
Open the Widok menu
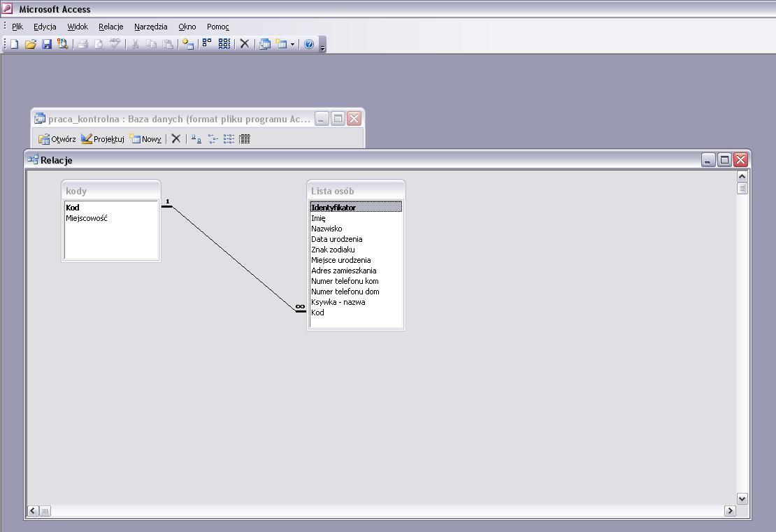point(78,27)
